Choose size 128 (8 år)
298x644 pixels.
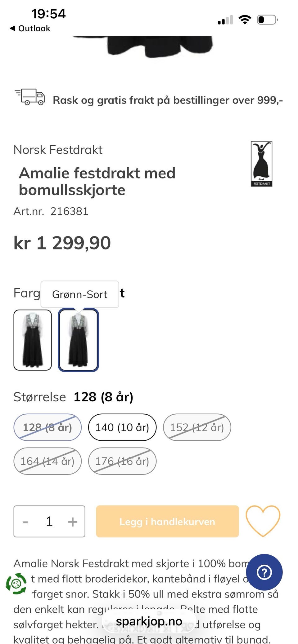(x=47, y=427)
